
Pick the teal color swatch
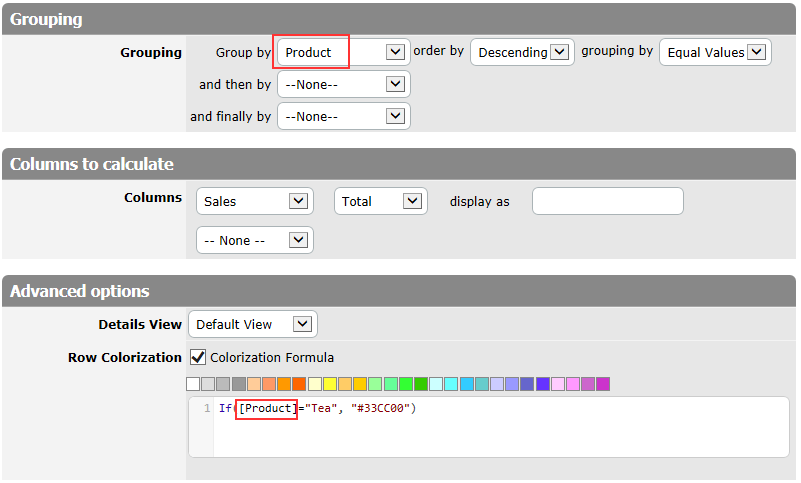pos(482,384)
